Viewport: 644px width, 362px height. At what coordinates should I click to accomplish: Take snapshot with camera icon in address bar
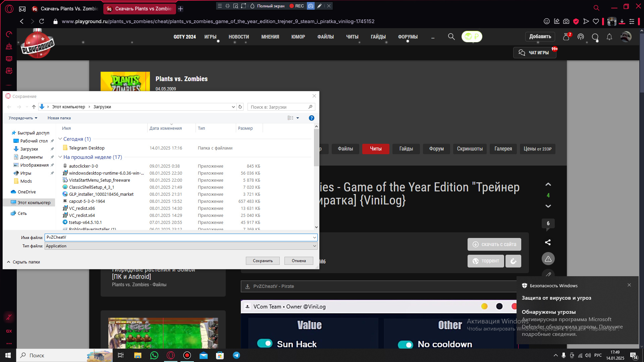point(566,21)
